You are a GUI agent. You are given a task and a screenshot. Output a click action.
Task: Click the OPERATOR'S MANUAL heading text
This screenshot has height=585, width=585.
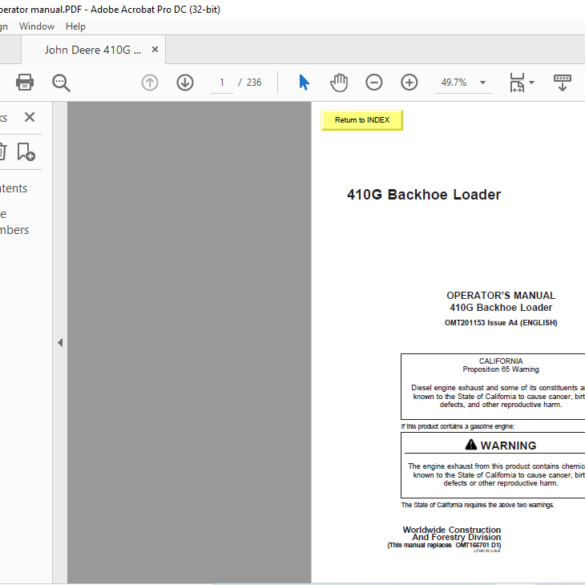[501, 295]
